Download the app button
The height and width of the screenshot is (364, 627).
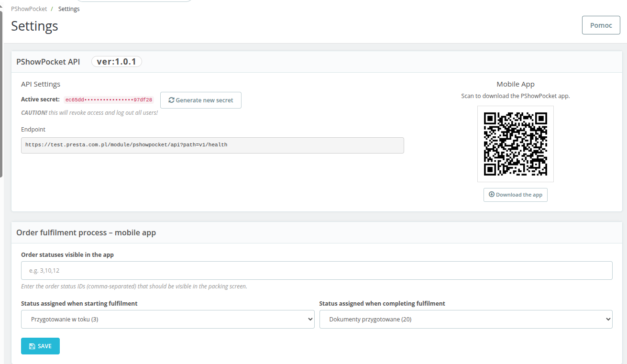[x=516, y=195]
